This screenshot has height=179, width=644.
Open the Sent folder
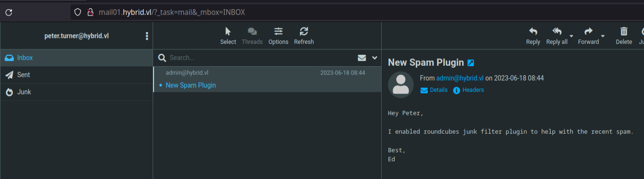(x=76, y=75)
